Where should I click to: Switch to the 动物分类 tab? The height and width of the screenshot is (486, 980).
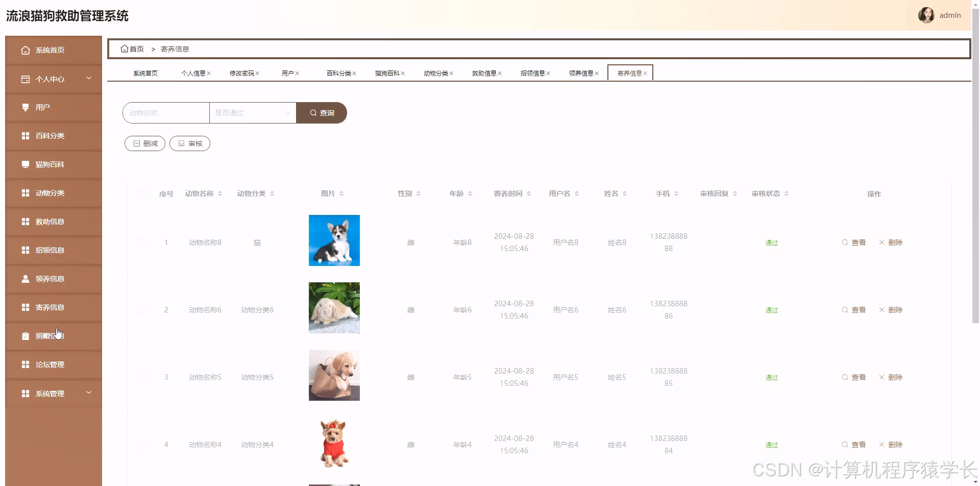pos(435,73)
